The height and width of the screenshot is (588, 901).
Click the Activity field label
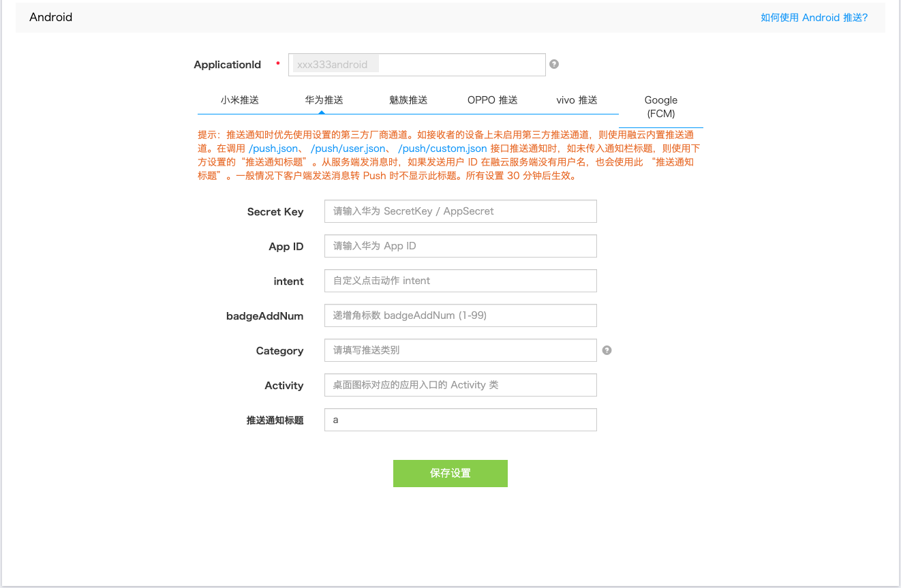point(284,386)
